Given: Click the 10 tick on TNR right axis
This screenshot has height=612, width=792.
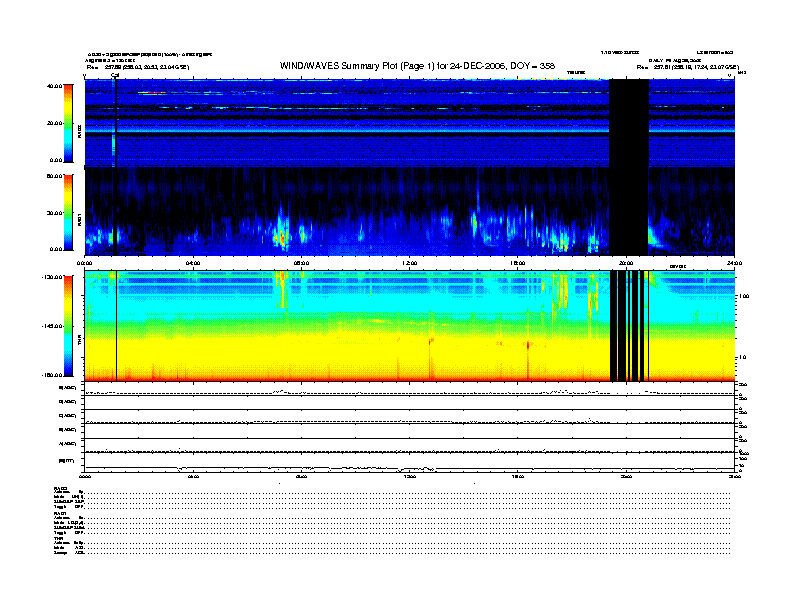Looking at the screenshot, I should (x=742, y=358).
